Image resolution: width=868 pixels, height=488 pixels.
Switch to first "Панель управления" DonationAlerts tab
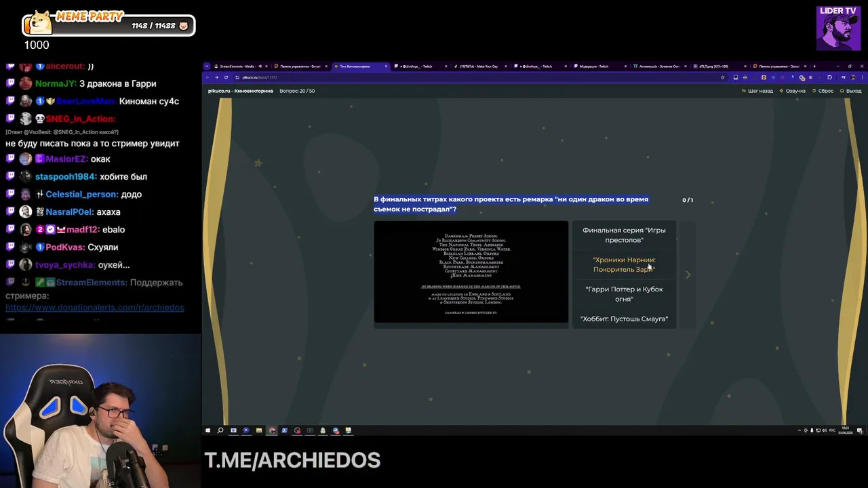(x=300, y=66)
